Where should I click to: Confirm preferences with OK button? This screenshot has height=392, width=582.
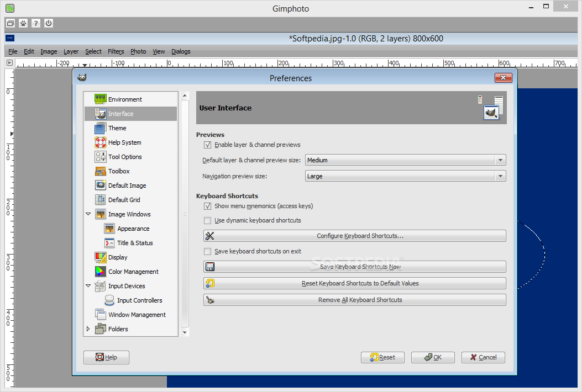coord(433,357)
